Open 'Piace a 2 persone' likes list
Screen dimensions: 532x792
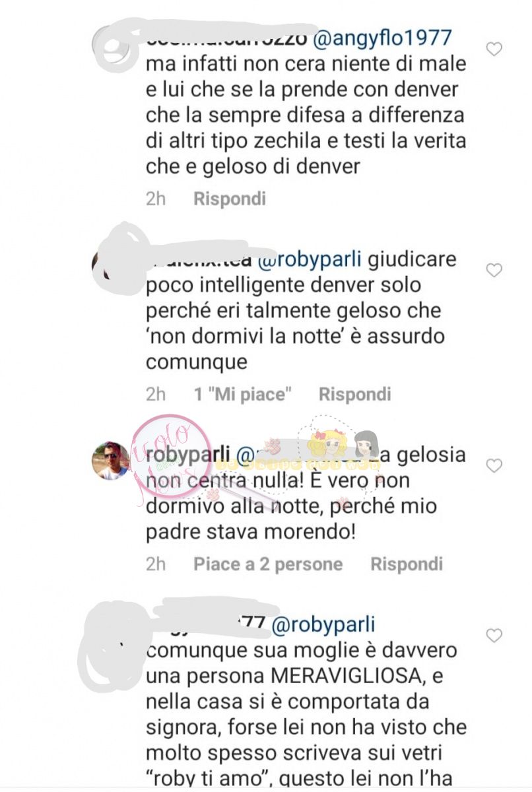point(268,564)
